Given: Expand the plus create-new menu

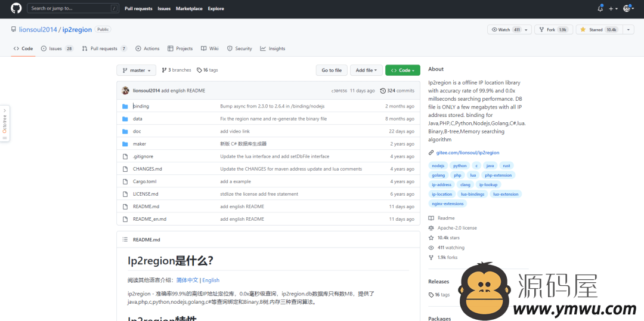Looking at the screenshot, I should click(x=613, y=8).
